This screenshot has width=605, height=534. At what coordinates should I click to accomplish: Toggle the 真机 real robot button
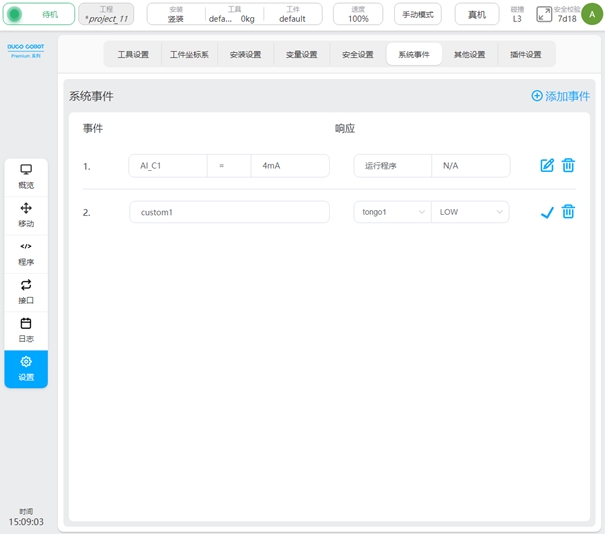click(x=477, y=14)
